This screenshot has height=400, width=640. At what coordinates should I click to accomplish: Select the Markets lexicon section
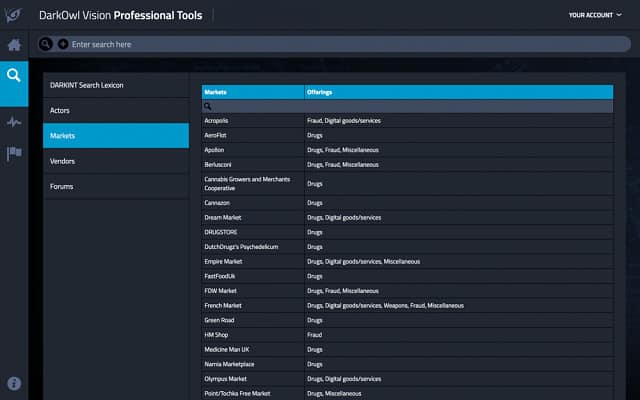(x=116, y=136)
